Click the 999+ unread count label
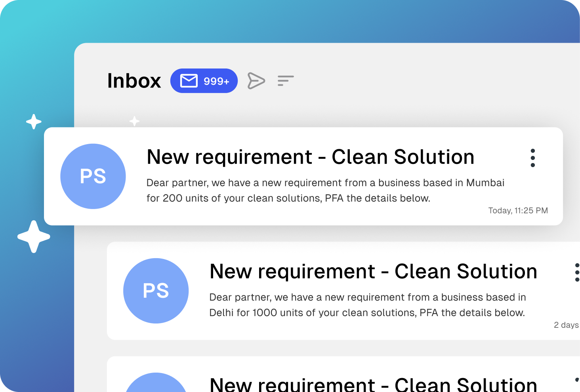The width and height of the screenshot is (580, 392). [x=216, y=81]
